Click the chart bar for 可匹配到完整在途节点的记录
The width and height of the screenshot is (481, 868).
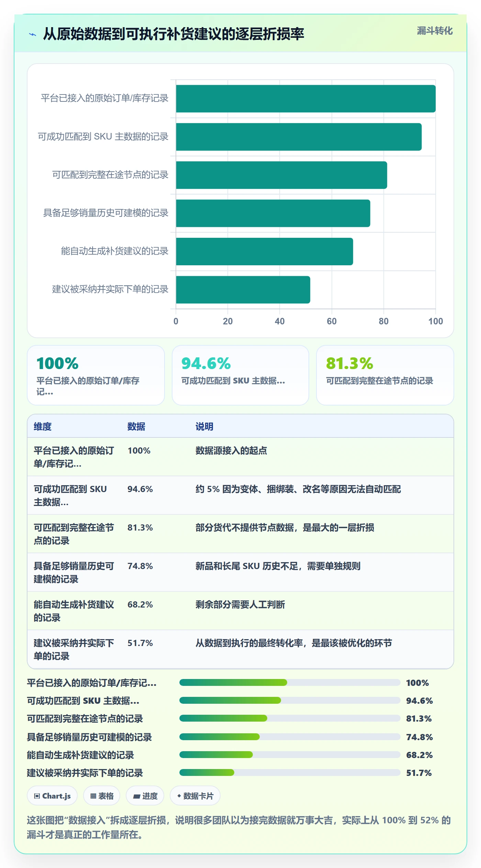click(x=281, y=175)
